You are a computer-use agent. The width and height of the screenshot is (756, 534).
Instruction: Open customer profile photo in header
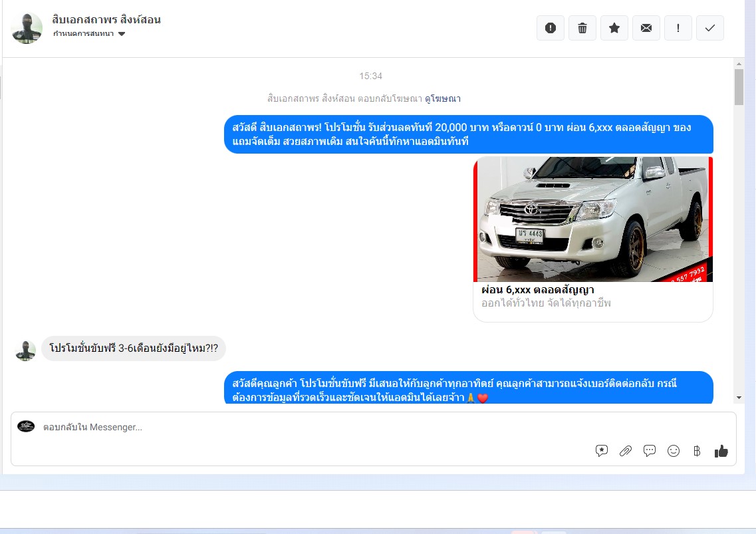27,28
